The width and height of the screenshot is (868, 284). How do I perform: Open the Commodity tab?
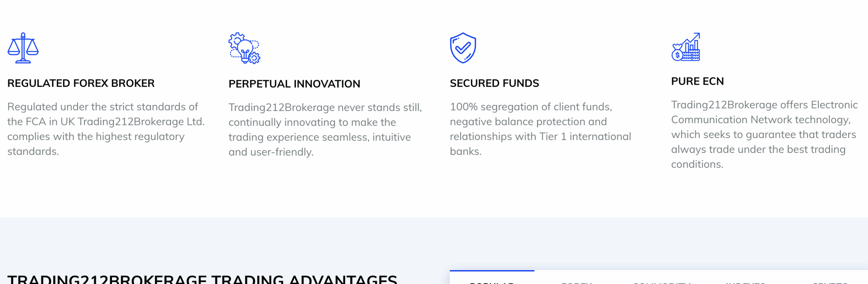pyautogui.click(x=662, y=281)
